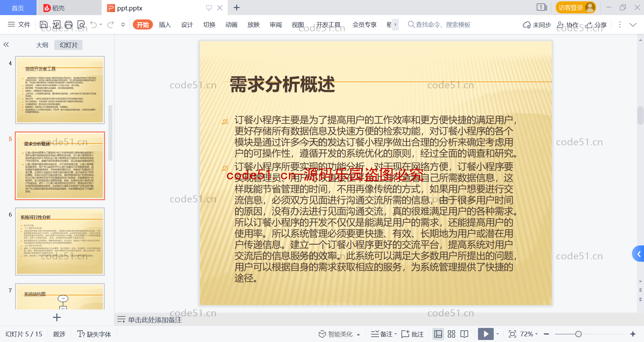Switch to the 切换 tab

[x=209, y=24]
